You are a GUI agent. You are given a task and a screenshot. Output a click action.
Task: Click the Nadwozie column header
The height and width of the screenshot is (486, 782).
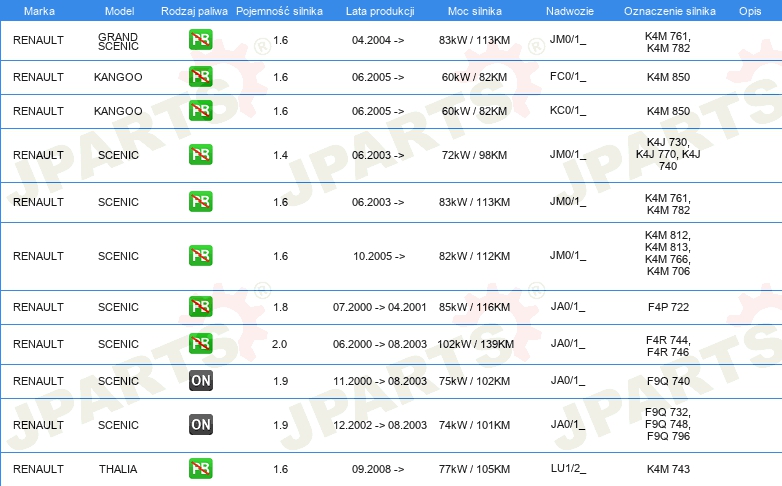click(570, 11)
